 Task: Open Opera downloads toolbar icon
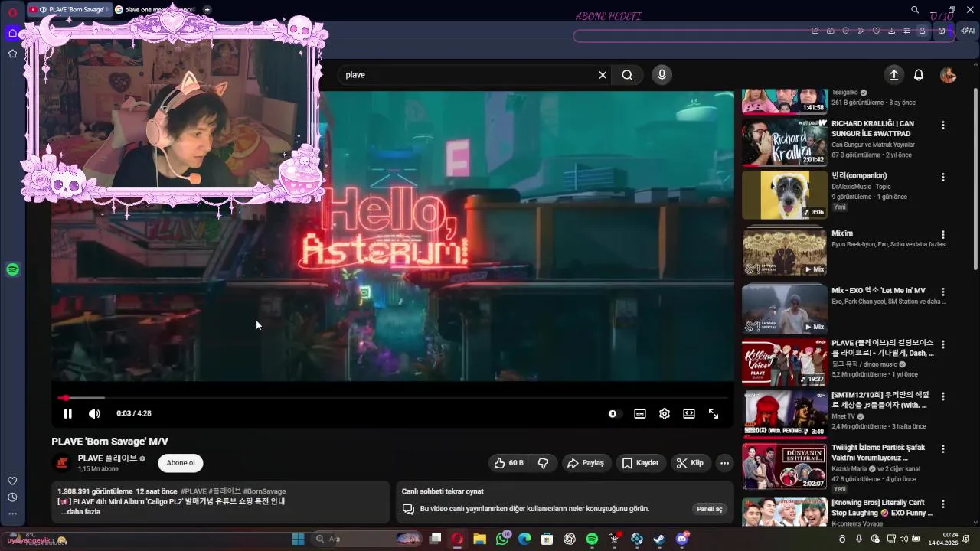[x=892, y=31]
